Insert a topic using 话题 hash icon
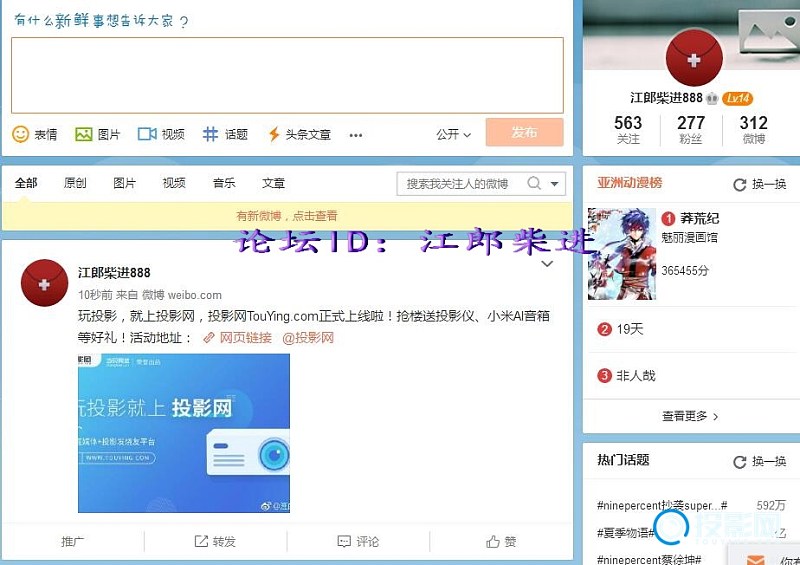This screenshot has height=565, width=800. 210,134
